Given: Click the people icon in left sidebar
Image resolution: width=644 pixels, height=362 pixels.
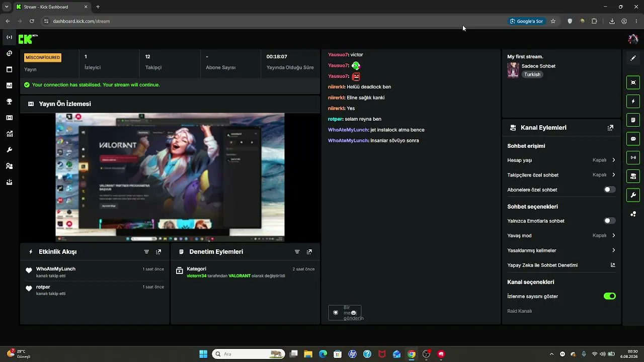Looking at the screenshot, I should tap(9, 166).
